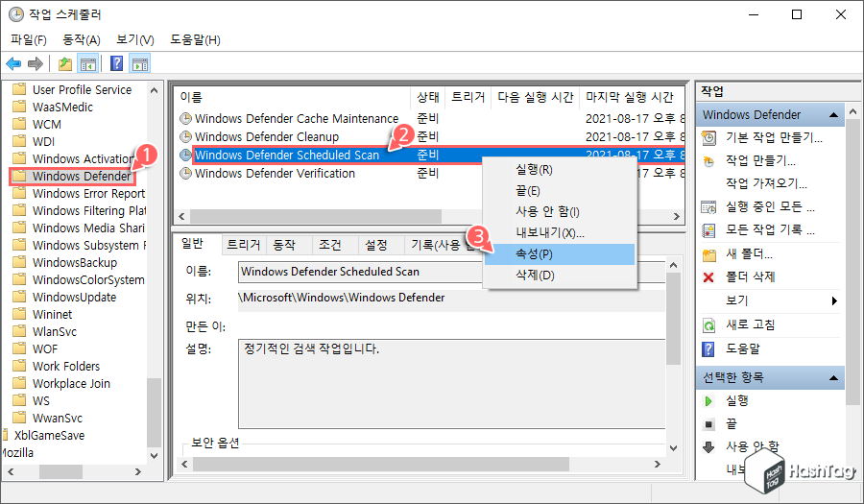
Task: Open the Help toolbar icon
Action: [x=116, y=64]
